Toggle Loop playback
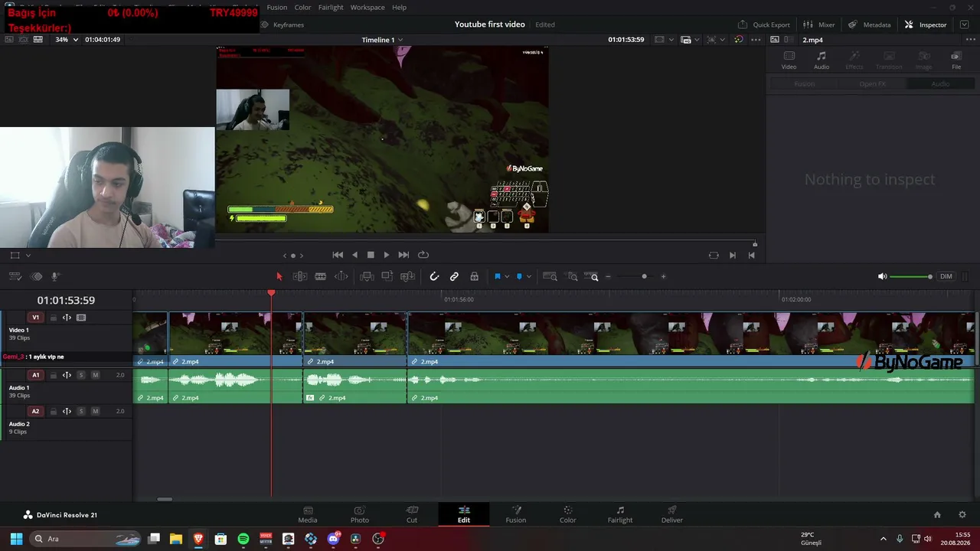This screenshot has width=980, height=551. click(423, 255)
